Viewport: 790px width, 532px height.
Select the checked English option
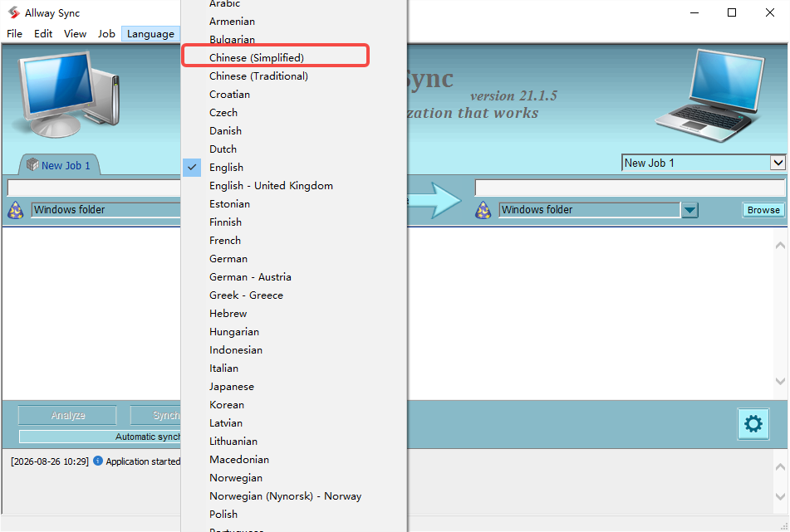(294, 167)
